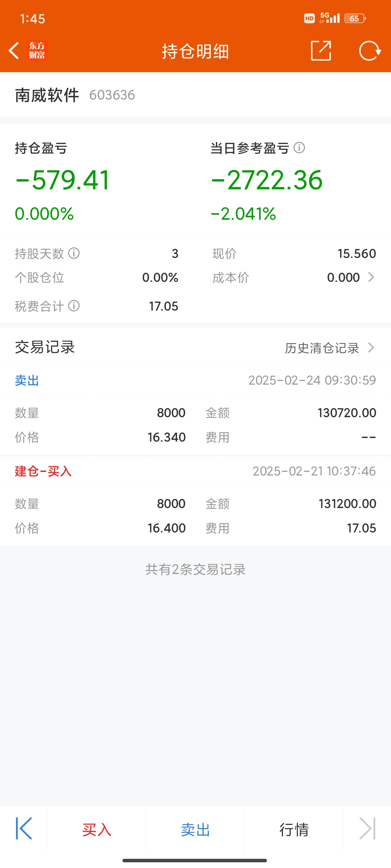Open the 行情 bottom tab
The width and height of the screenshot is (391, 868).
click(294, 829)
